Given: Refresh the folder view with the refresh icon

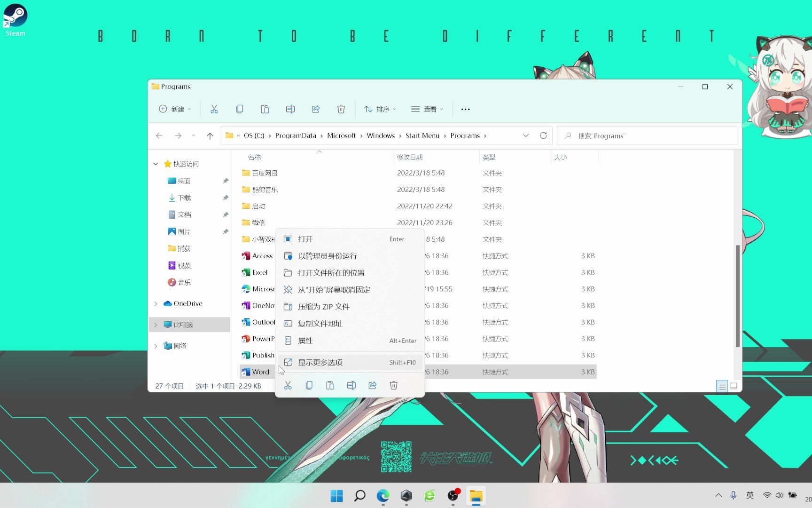Looking at the screenshot, I should (544, 135).
